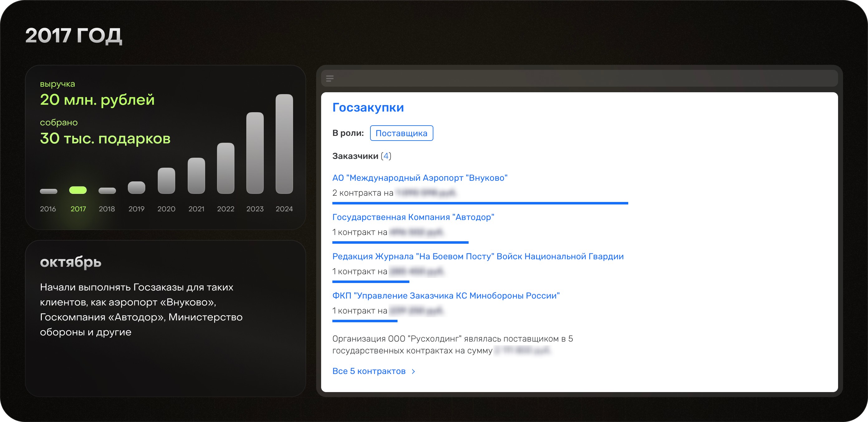Select the highlighted green 2017 bar
This screenshot has height=422, width=868.
(78, 190)
